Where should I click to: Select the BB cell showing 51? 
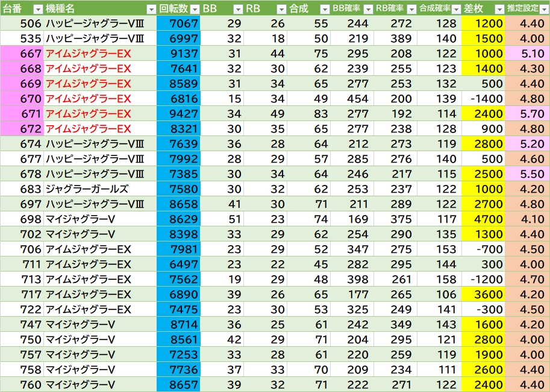222,219
